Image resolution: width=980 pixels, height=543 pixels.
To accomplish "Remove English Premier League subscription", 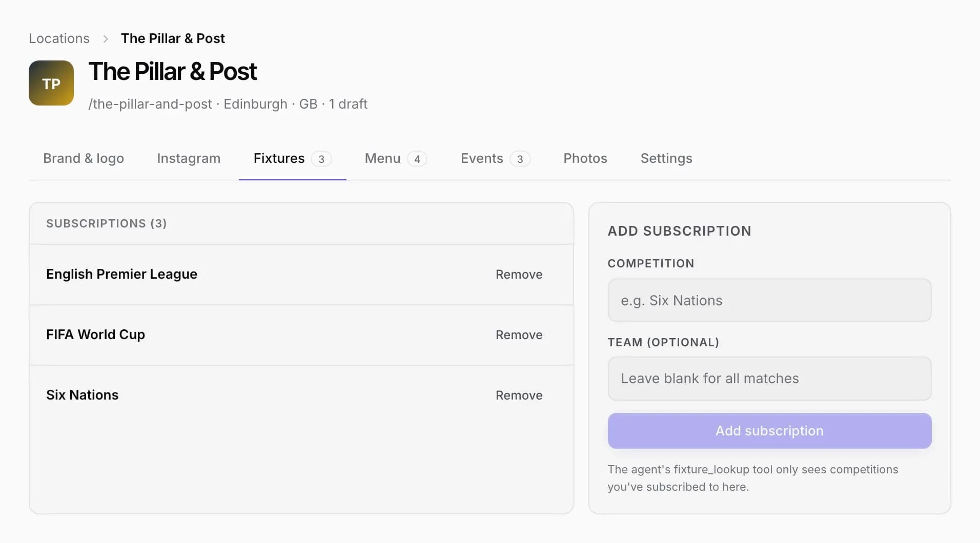I will point(519,275).
